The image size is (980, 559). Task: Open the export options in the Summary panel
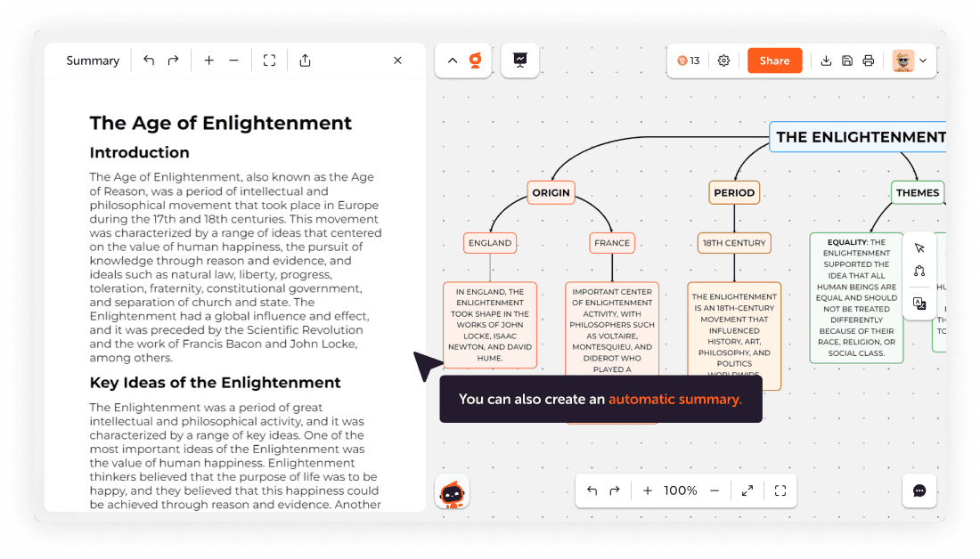pyautogui.click(x=305, y=60)
